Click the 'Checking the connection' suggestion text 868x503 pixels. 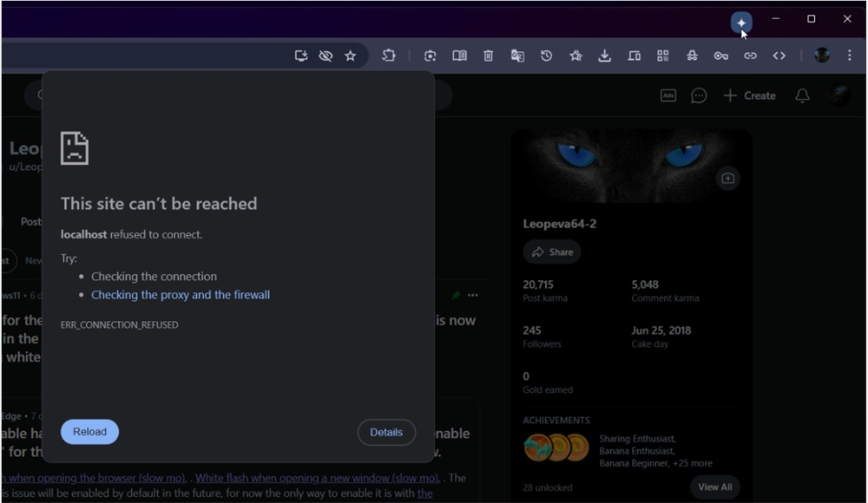click(154, 276)
